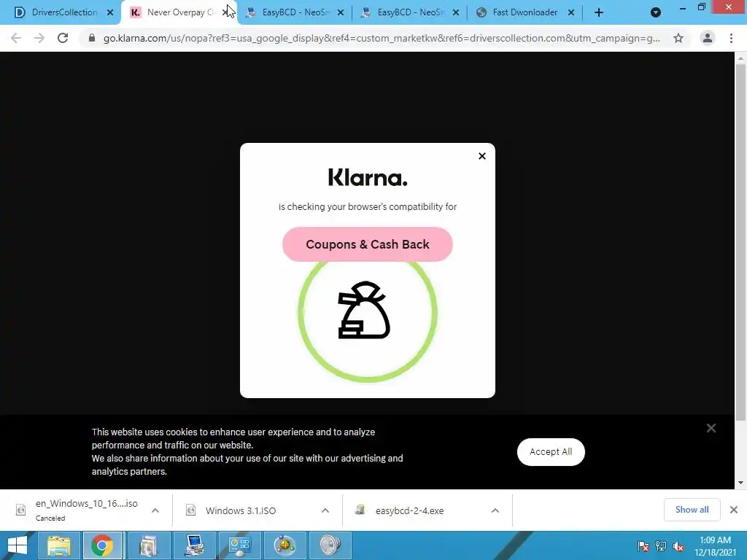Show all downloads

pyautogui.click(x=692, y=510)
